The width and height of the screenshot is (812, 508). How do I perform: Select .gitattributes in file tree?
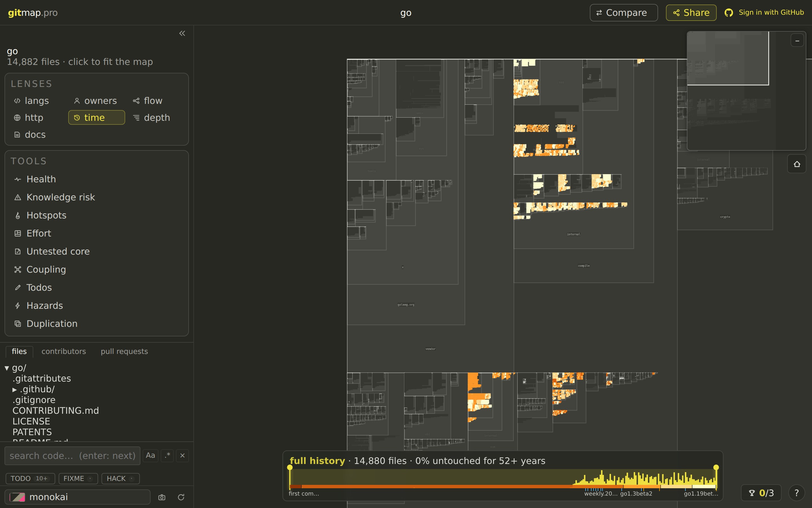(42, 379)
